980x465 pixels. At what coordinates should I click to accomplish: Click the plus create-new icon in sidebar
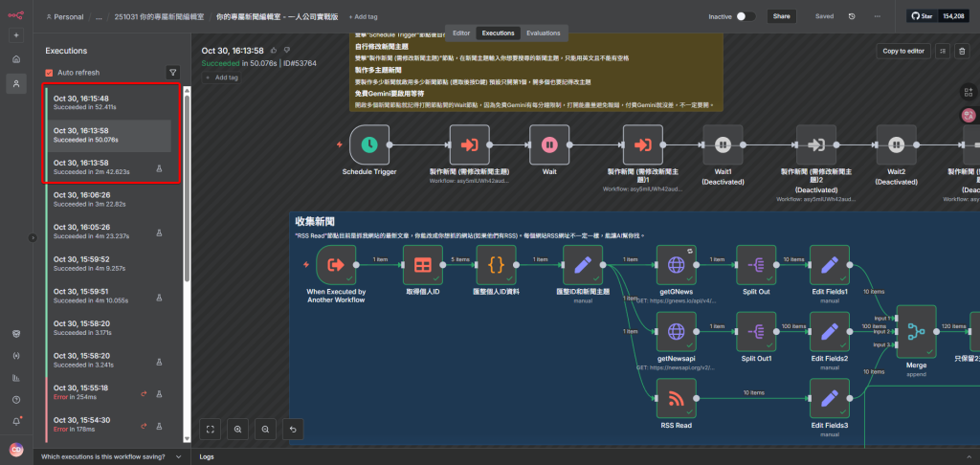click(16, 35)
